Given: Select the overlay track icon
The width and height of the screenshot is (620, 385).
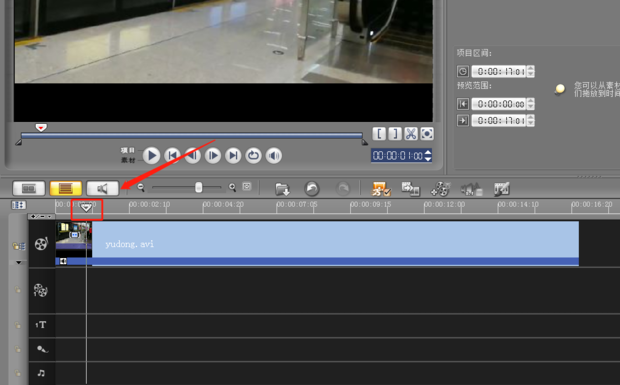Looking at the screenshot, I should [40, 290].
